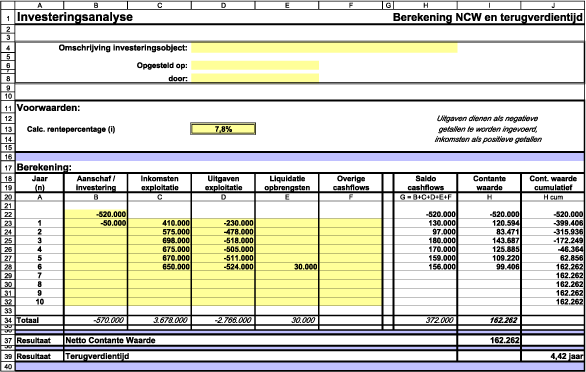Select the Investeringsanalyse title cell
The width and height of the screenshot is (586, 372).
(x=75, y=17)
